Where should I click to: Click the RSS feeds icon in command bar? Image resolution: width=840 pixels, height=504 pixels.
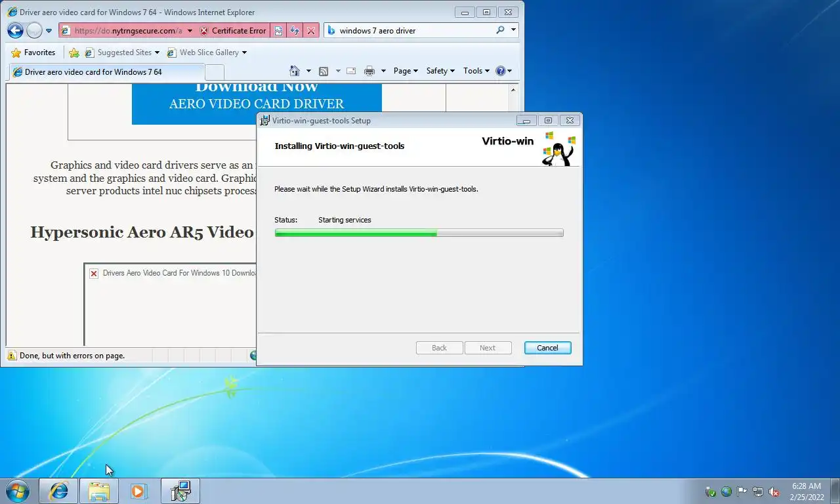coord(324,71)
